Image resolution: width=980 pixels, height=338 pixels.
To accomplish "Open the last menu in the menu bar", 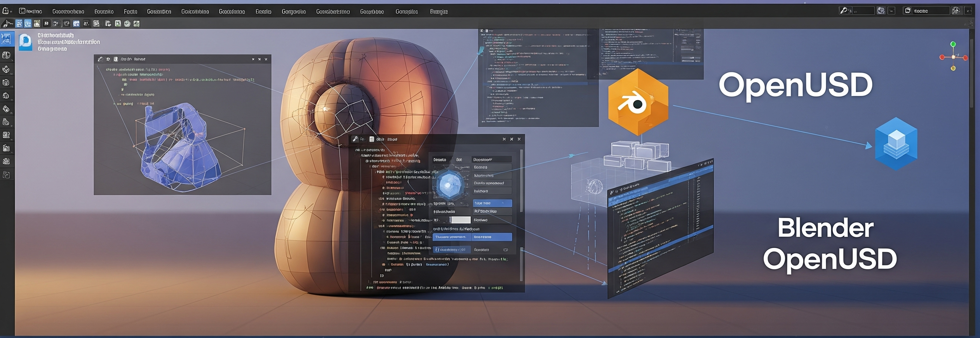I will (x=438, y=12).
